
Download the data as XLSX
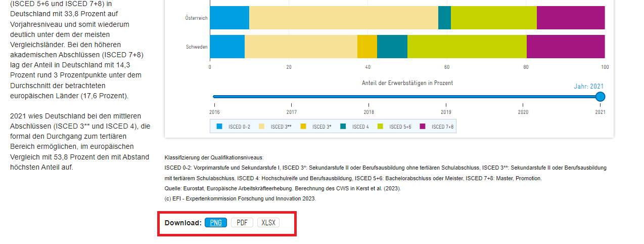tap(268, 223)
